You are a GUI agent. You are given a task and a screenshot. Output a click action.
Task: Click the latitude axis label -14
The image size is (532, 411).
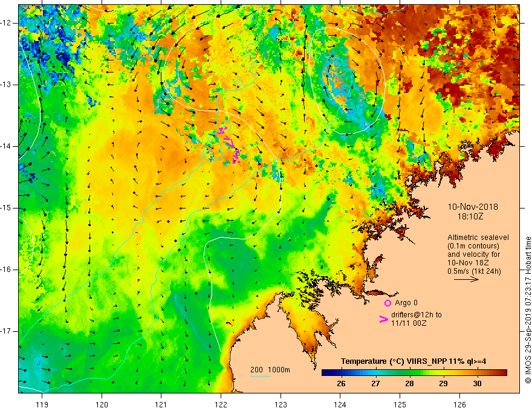[7, 146]
